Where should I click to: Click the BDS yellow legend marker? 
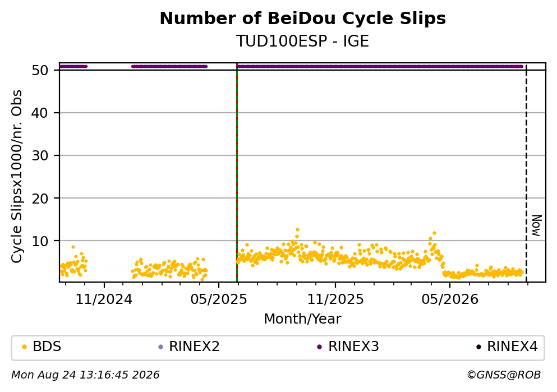24,347
